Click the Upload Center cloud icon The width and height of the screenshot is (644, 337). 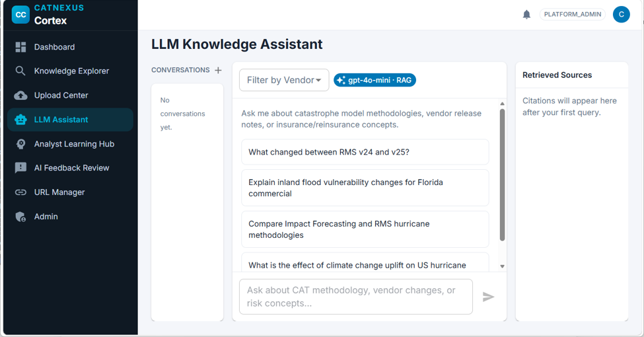pos(20,95)
